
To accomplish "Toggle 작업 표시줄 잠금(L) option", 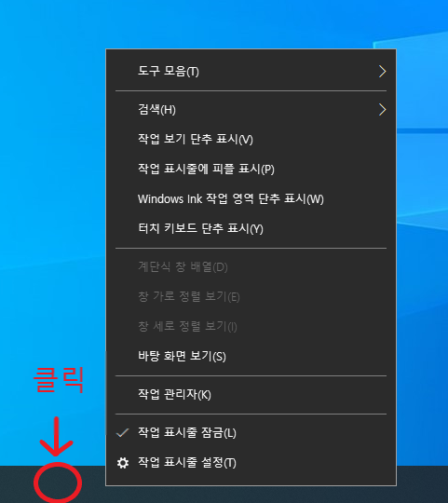I will pyautogui.click(x=251, y=433).
